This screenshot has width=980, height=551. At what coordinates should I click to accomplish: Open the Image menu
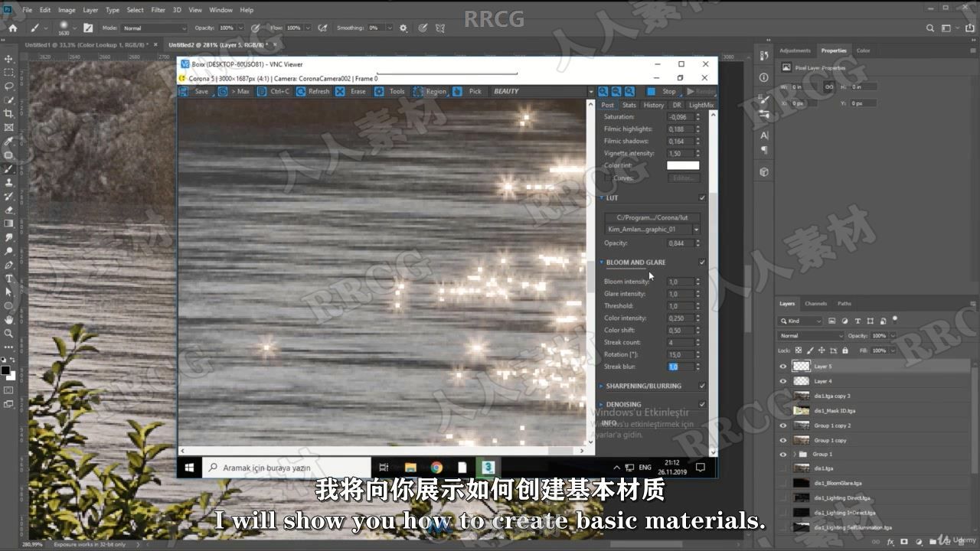pos(67,10)
